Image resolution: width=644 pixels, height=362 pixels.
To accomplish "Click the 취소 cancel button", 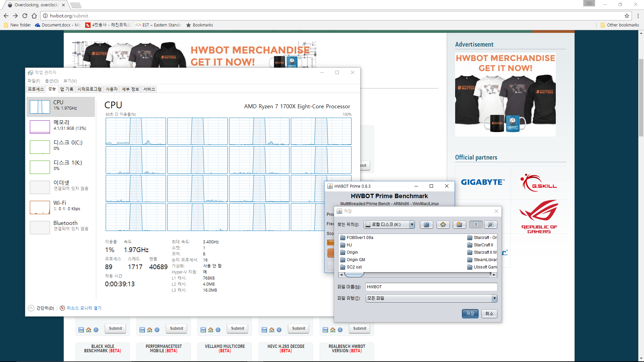I will (489, 314).
